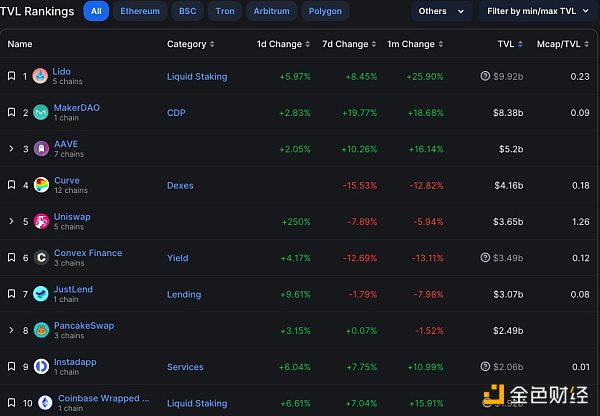Click the Uniswap unicorn logo
This screenshot has width=600, height=416.
pos(40,221)
